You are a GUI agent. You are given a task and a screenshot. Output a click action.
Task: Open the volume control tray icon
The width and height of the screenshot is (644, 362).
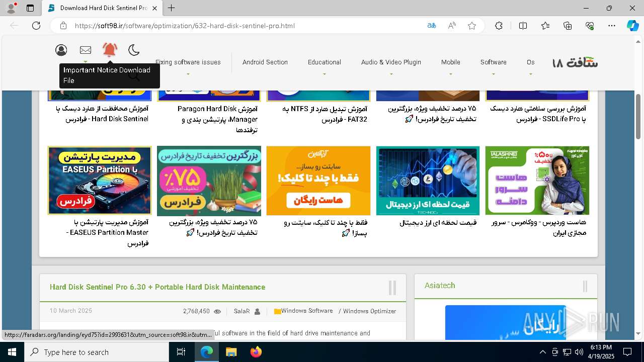click(x=579, y=352)
